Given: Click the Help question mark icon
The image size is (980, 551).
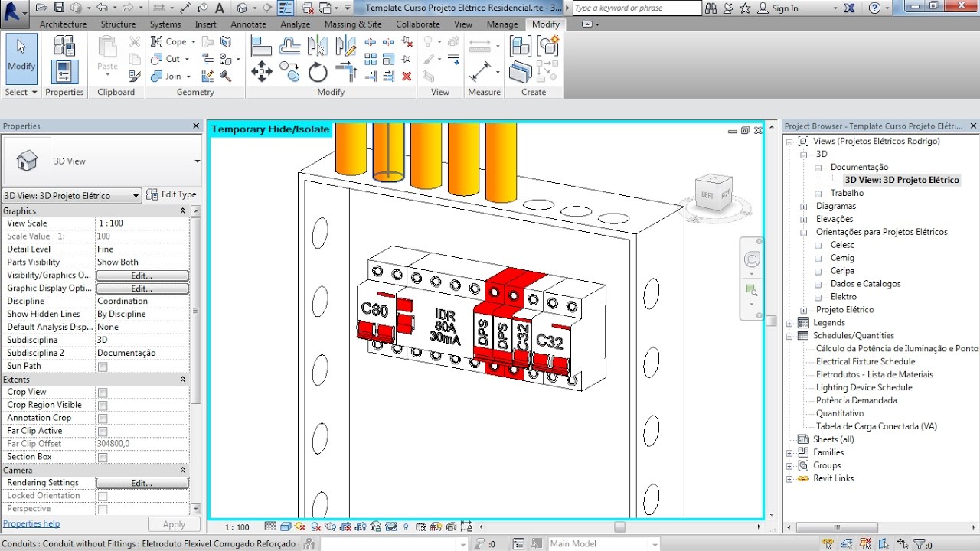Looking at the screenshot, I should [x=875, y=8].
